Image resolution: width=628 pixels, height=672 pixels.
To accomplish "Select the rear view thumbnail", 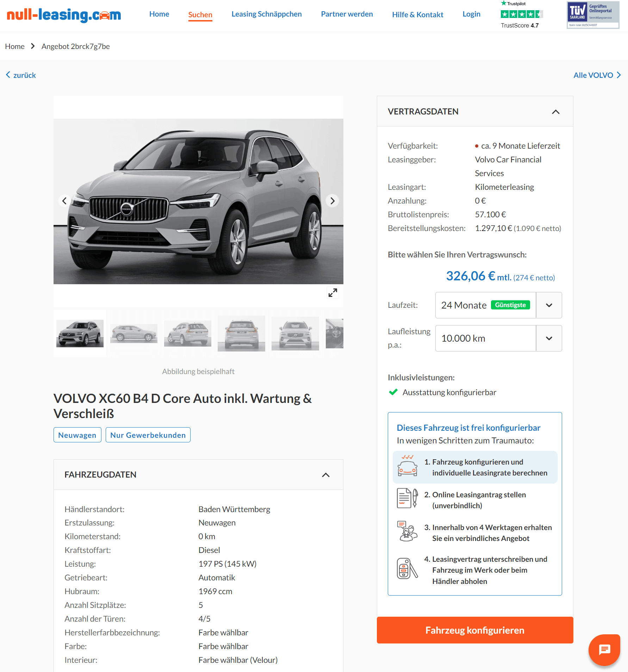I will pyautogui.click(x=241, y=334).
